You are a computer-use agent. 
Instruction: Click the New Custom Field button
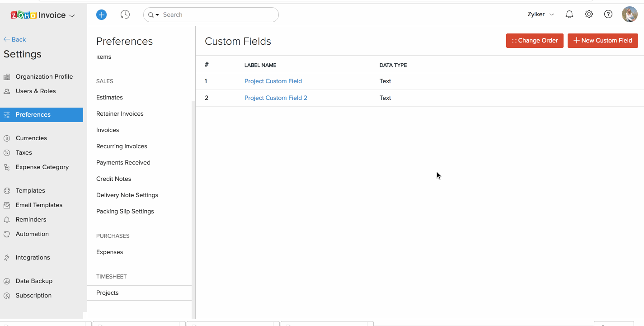tap(602, 41)
